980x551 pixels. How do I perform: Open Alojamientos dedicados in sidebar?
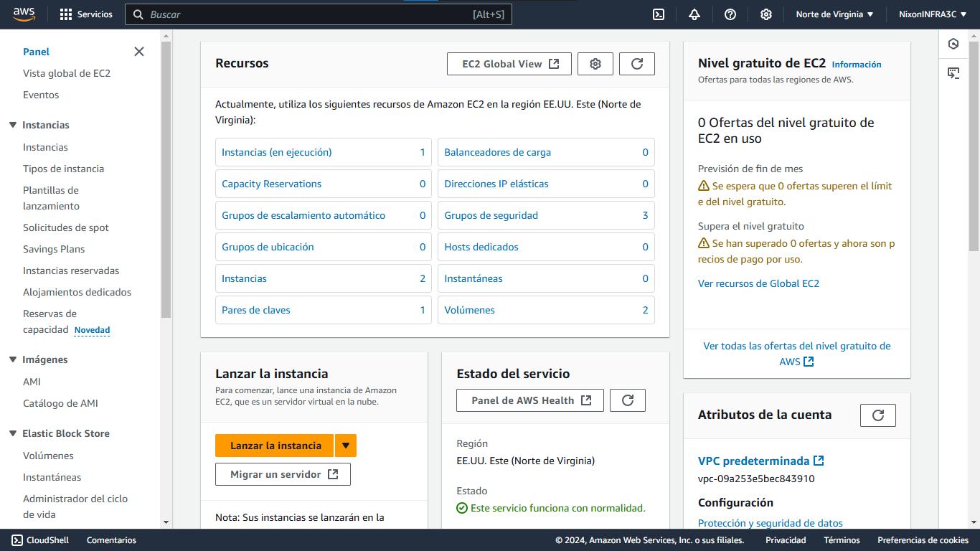77,292
